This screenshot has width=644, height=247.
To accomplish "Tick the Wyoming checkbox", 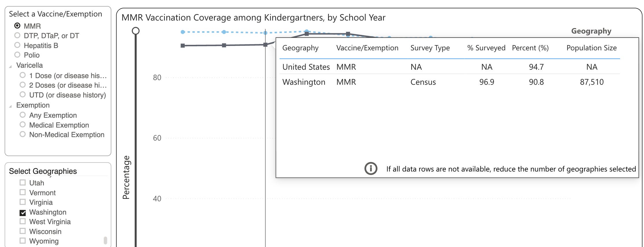I will (23, 241).
